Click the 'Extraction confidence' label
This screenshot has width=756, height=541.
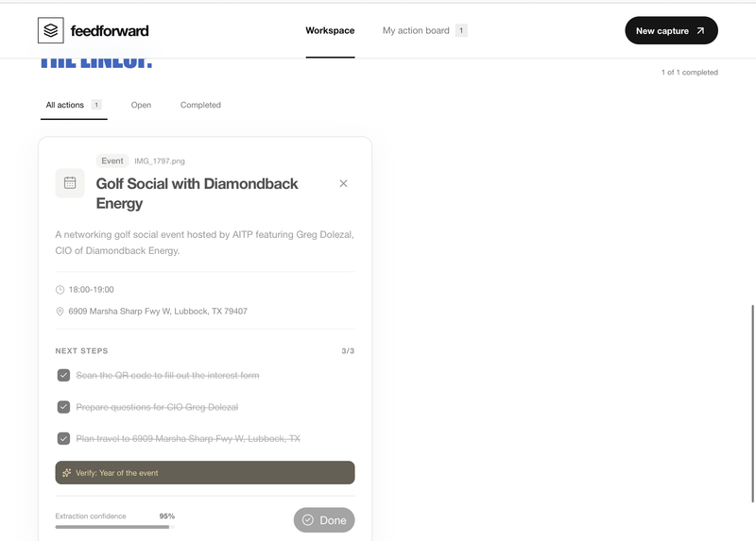tap(91, 516)
